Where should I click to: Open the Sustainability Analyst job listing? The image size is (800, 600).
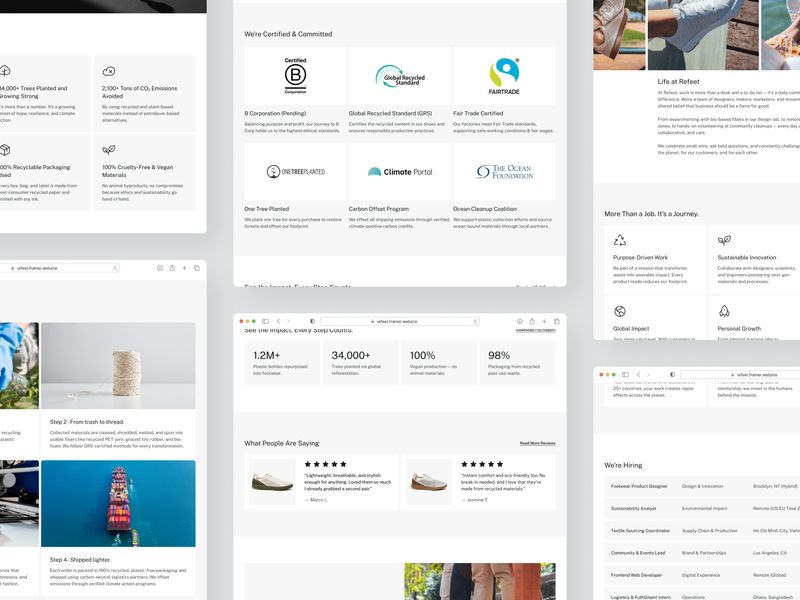coord(702,508)
